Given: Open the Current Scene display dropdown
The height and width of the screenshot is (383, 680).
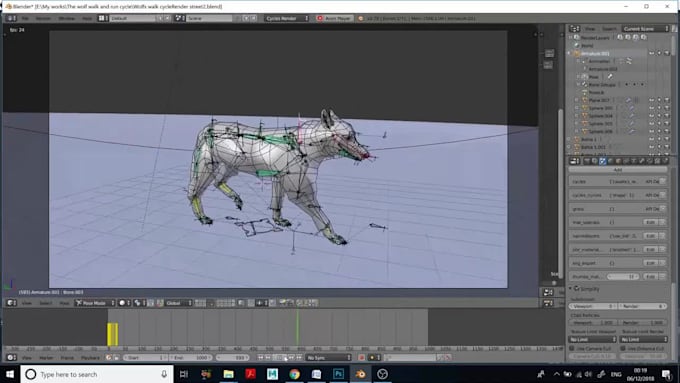Looking at the screenshot, I should pyautogui.click(x=645, y=29).
